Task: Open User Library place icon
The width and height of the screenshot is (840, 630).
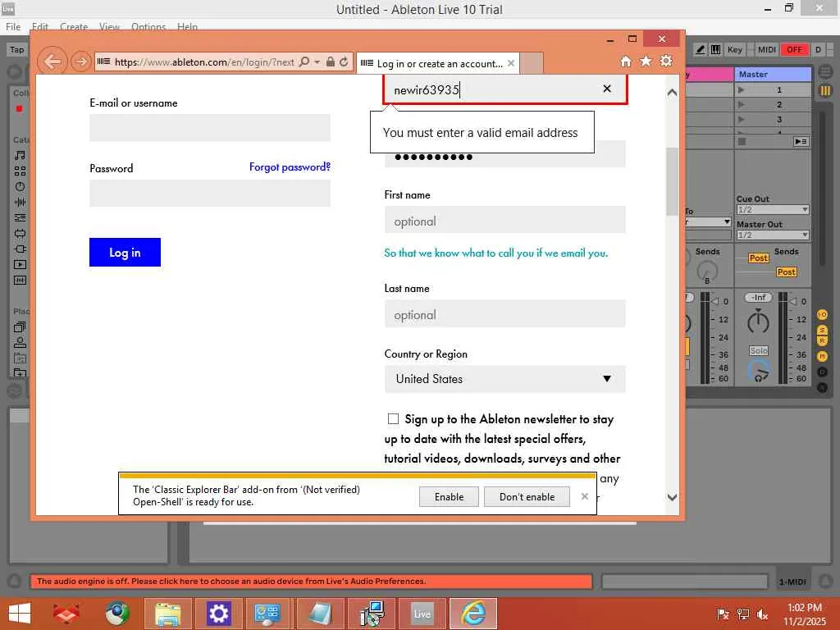Action: pos(20,342)
